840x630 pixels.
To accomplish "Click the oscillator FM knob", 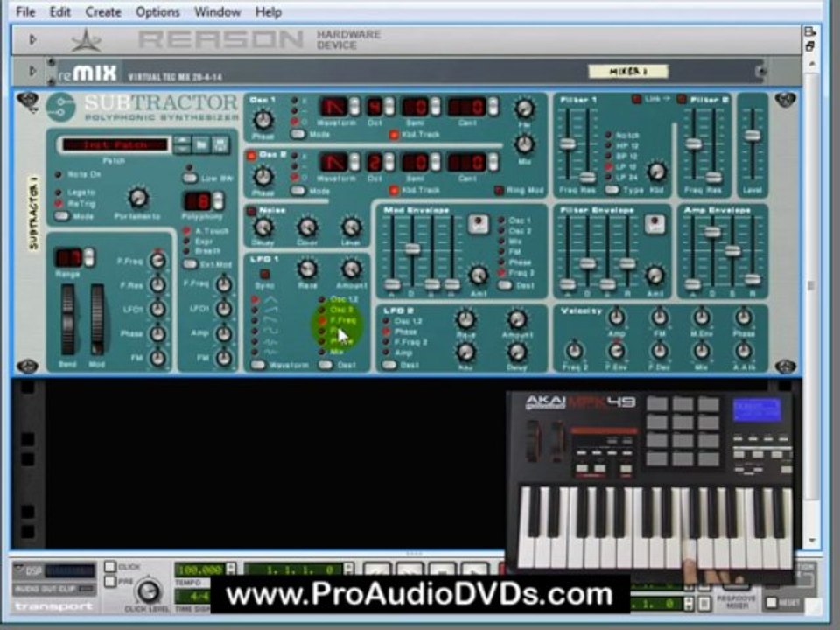I will (524, 108).
